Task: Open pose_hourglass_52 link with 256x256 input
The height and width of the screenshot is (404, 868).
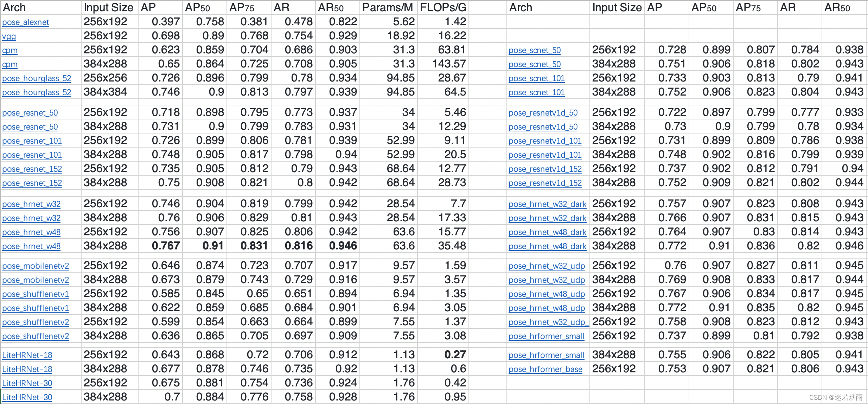Action: point(37,78)
